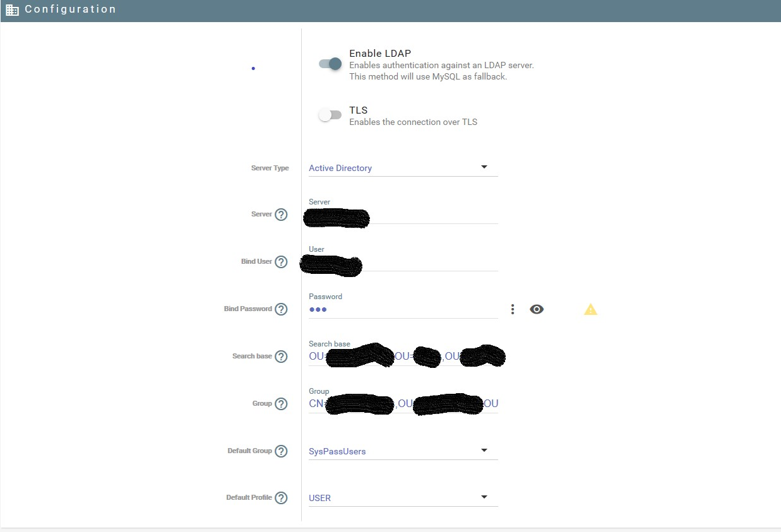Open the Server Type dropdown
This screenshot has width=781, height=532.
click(484, 166)
